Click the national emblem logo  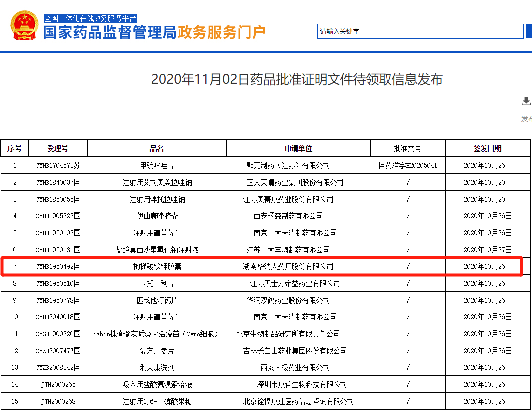[24, 25]
